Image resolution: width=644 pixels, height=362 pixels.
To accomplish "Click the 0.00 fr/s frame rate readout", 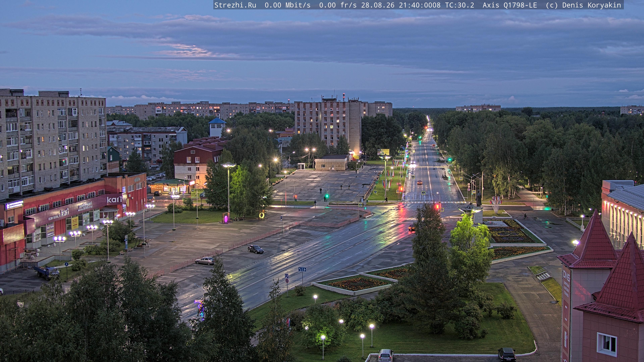I will [x=338, y=5].
